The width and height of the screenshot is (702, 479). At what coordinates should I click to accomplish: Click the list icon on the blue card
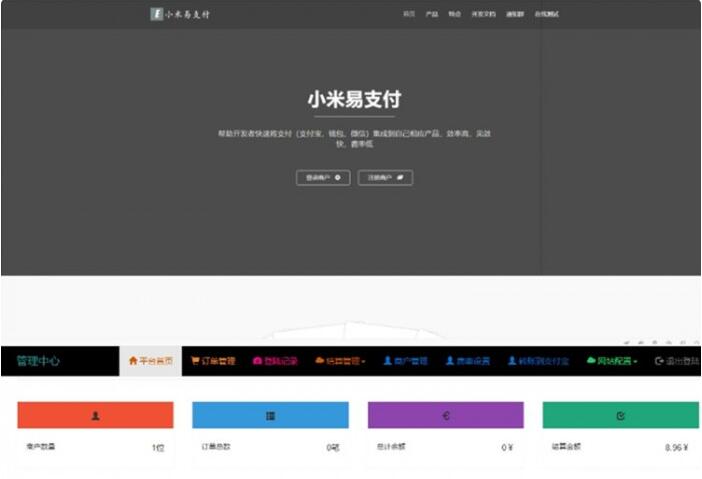(x=270, y=415)
